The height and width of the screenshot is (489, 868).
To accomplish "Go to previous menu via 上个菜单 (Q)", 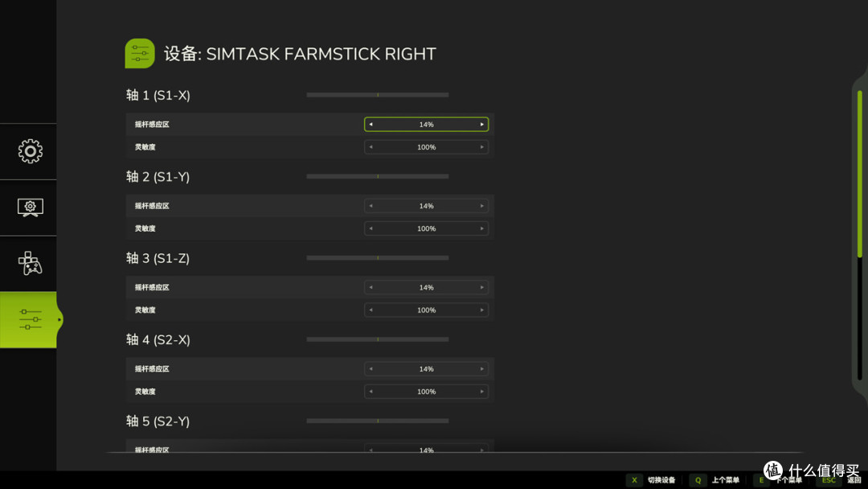I will point(714,480).
